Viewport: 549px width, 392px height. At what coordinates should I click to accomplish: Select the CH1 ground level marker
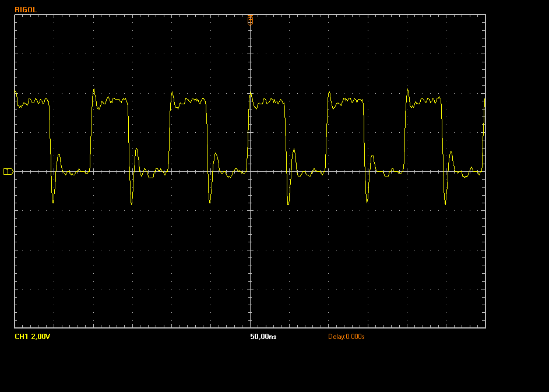pos(8,171)
